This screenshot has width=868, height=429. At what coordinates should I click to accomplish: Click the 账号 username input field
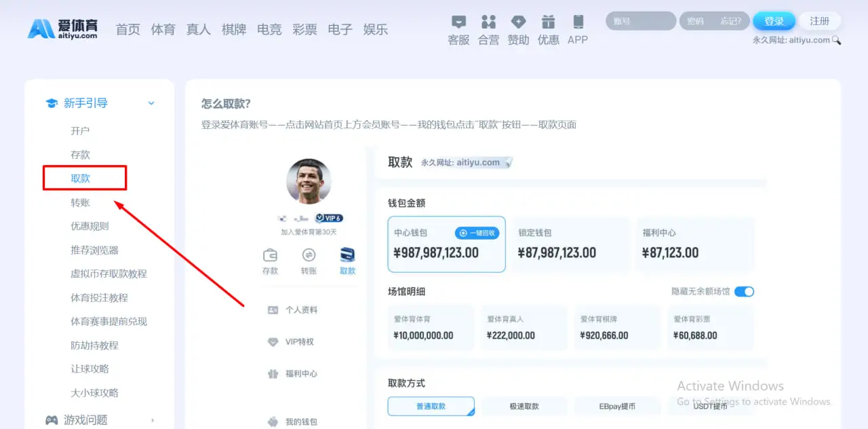(641, 21)
